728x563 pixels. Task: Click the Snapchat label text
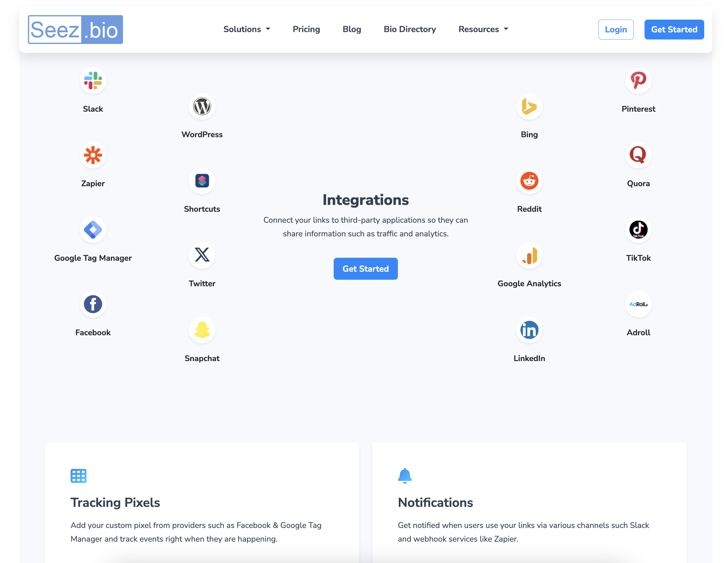tap(202, 358)
